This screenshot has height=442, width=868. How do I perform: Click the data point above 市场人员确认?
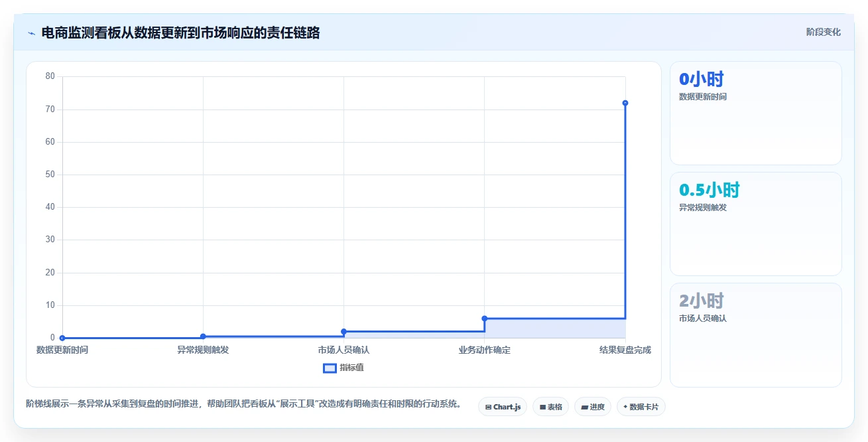[343, 331]
